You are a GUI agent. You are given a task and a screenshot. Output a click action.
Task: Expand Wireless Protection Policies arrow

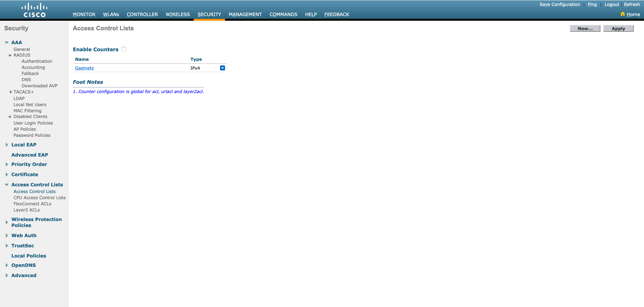pyautogui.click(x=7, y=222)
